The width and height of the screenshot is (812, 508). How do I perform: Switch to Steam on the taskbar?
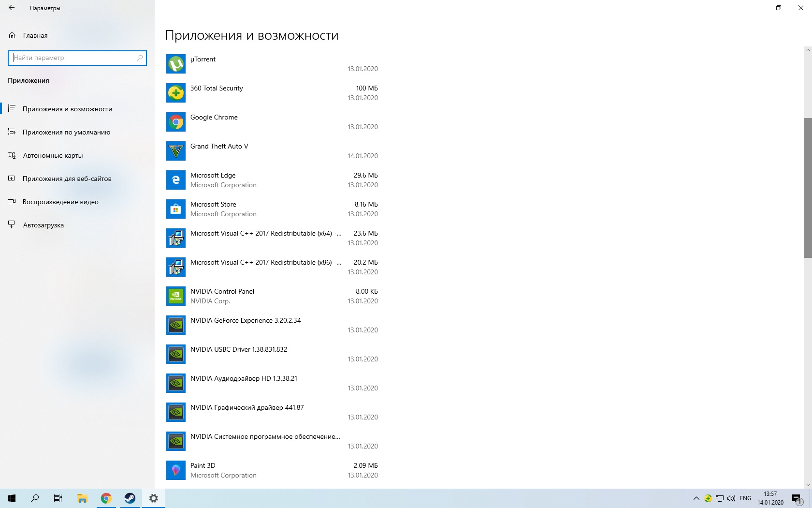130,498
